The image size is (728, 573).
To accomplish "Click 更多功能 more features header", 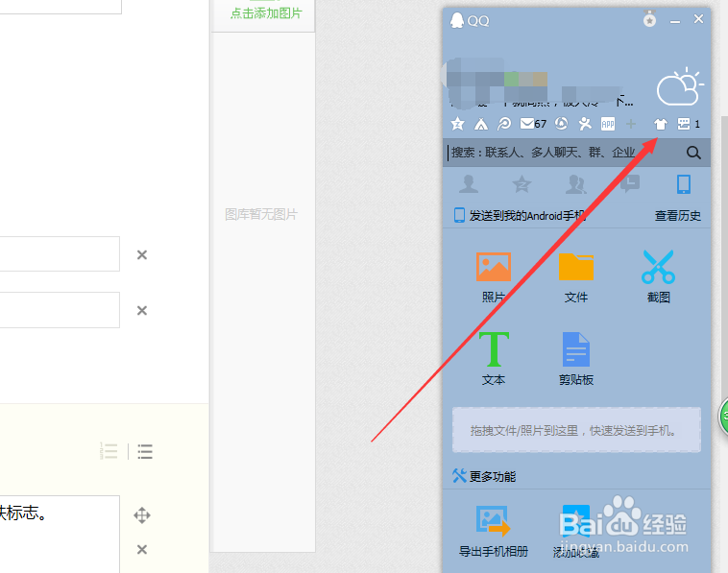I will [484, 476].
